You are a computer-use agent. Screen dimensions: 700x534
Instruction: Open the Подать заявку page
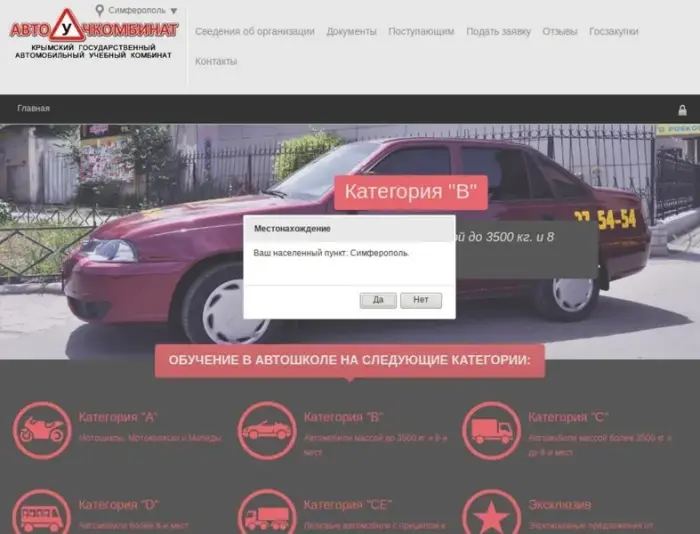(498, 32)
